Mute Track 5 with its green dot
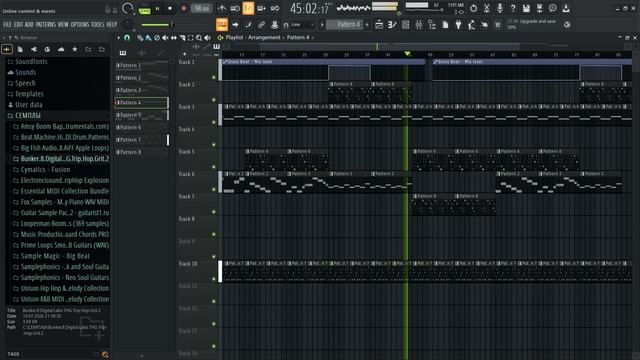 click(213, 167)
